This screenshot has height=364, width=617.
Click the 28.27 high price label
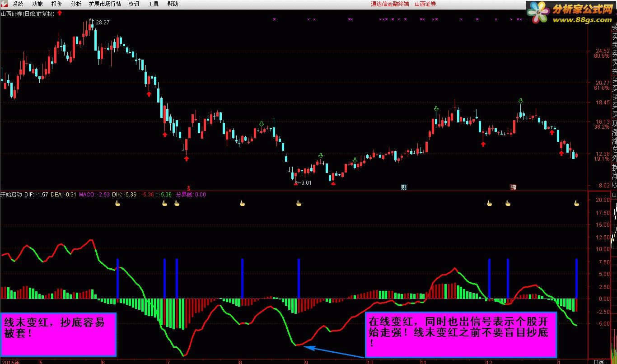click(103, 22)
